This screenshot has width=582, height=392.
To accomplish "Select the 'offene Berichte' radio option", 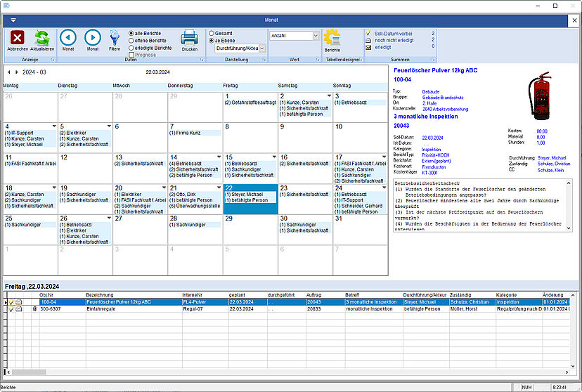I will [131, 41].
